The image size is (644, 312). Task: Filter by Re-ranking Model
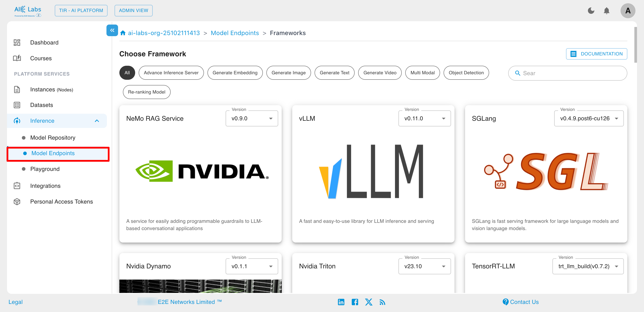[x=147, y=92]
